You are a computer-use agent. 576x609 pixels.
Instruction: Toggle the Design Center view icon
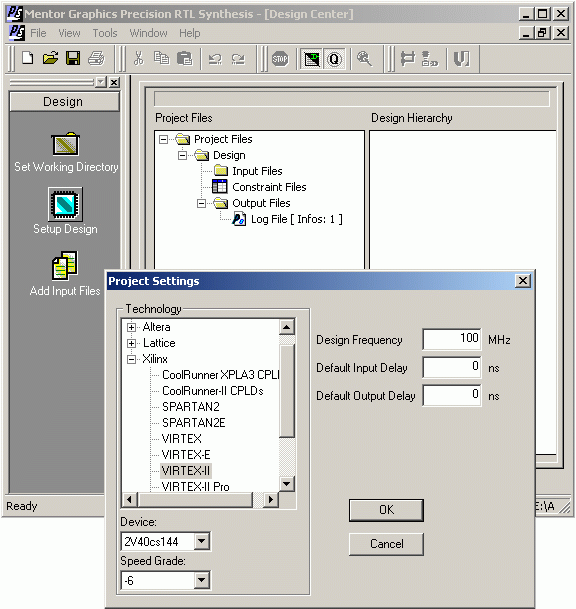[x=311, y=59]
